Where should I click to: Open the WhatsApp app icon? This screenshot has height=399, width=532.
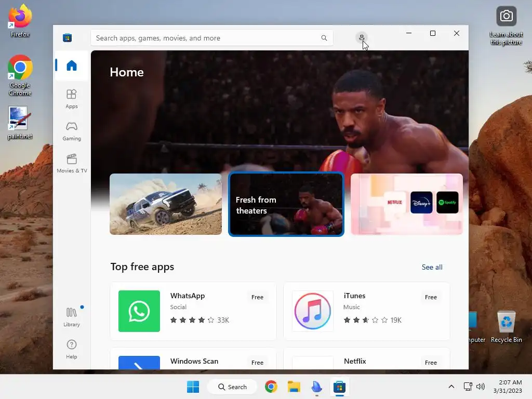139,311
